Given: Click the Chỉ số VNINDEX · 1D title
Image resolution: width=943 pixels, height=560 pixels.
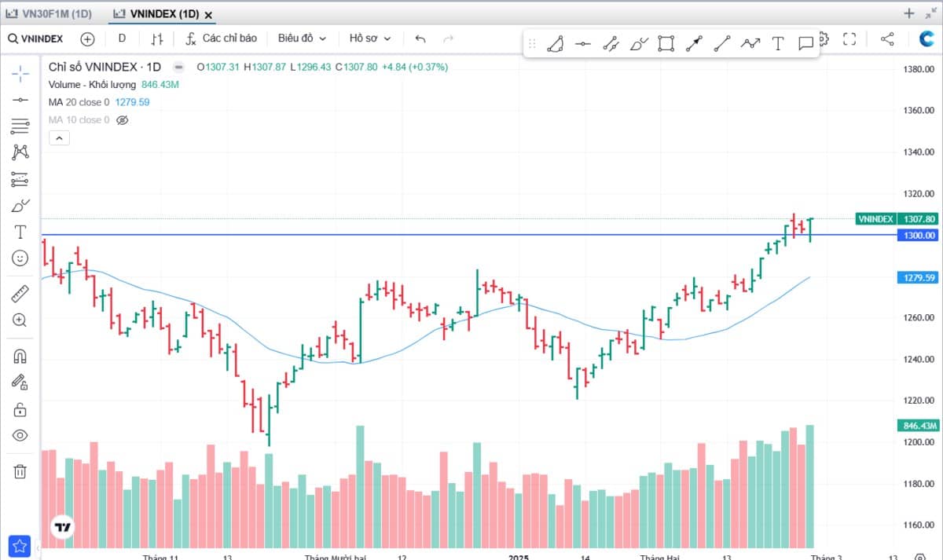Looking at the screenshot, I should coord(105,68).
